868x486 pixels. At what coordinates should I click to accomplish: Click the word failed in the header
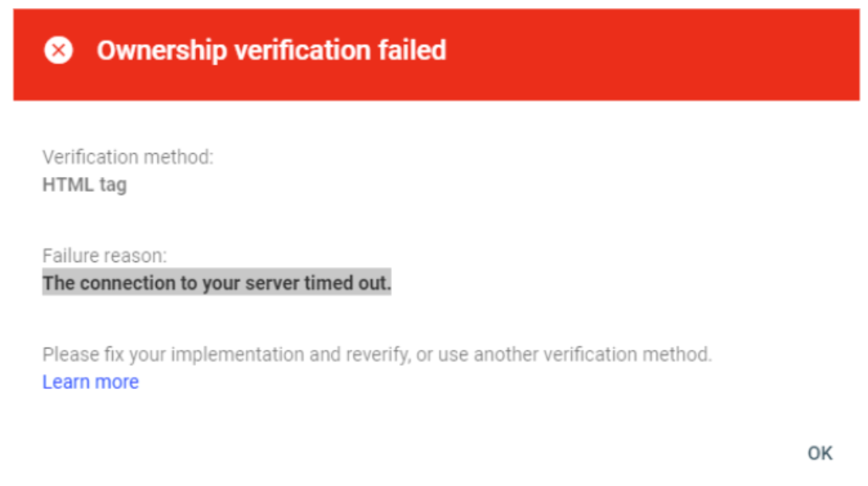[x=412, y=50]
